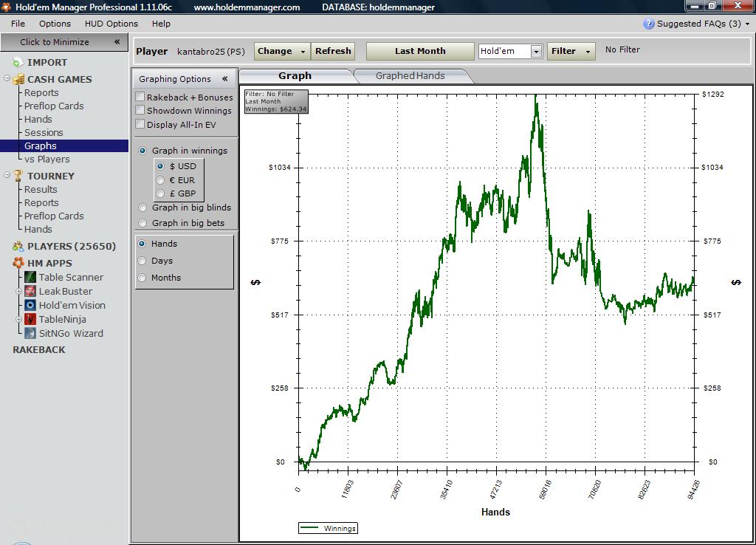Click the Suggested FAQs question mark icon
This screenshot has height=545, width=756.
point(648,24)
